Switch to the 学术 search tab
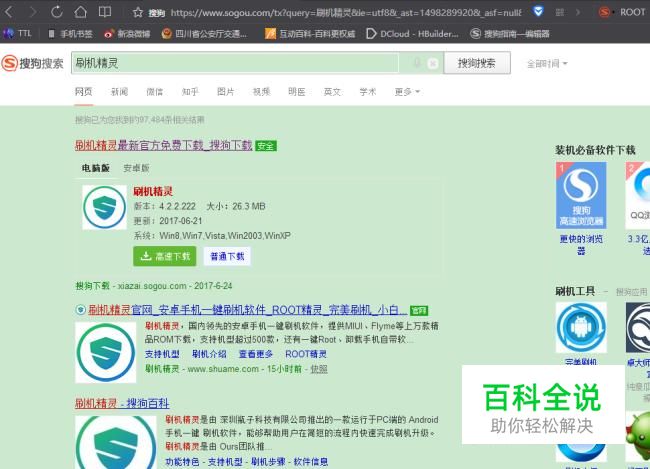This screenshot has height=469, width=650. [368, 92]
